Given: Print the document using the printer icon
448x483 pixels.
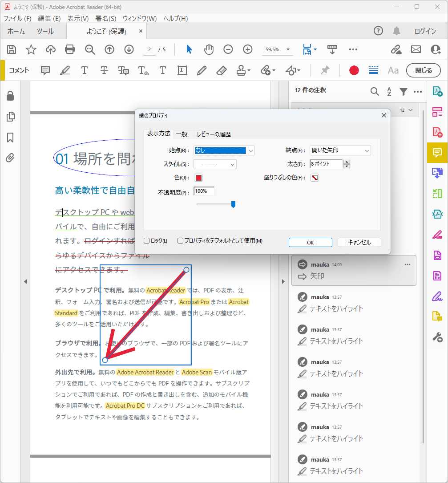Looking at the screenshot, I should coord(70,49).
